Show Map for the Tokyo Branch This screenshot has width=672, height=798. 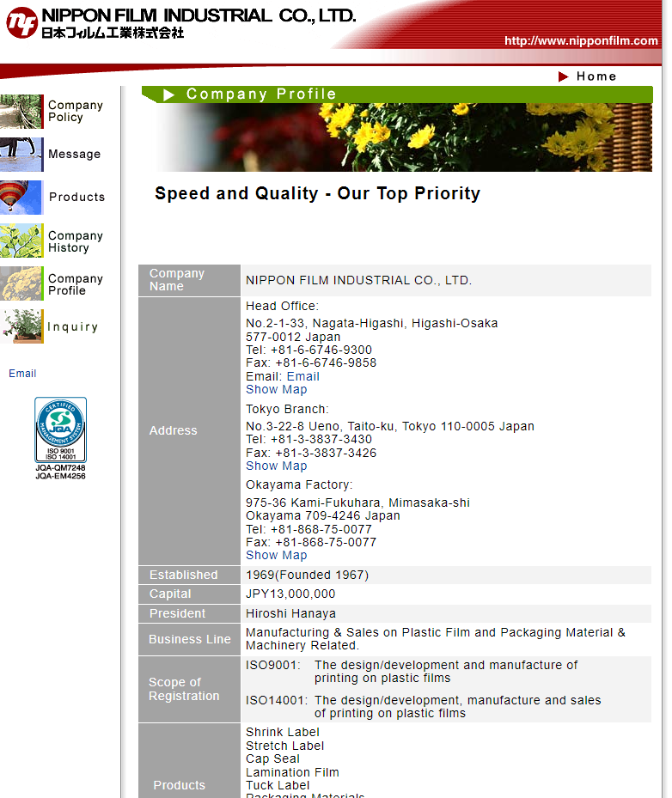pyautogui.click(x=276, y=466)
